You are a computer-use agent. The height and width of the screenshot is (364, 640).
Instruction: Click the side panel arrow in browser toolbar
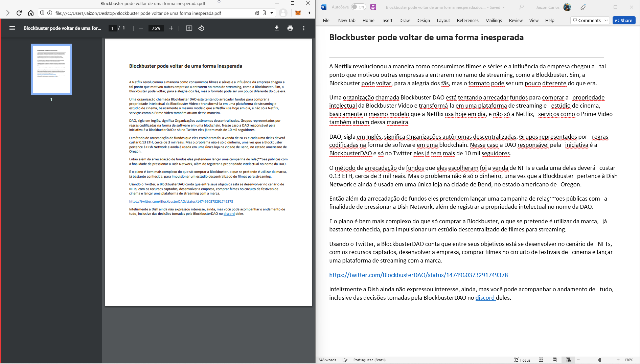click(x=310, y=13)
